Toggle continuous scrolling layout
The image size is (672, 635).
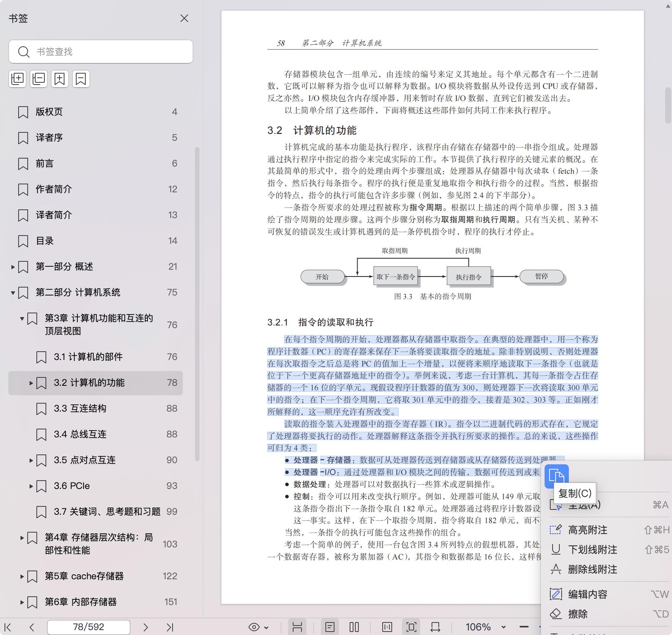(x=298, y=627)
